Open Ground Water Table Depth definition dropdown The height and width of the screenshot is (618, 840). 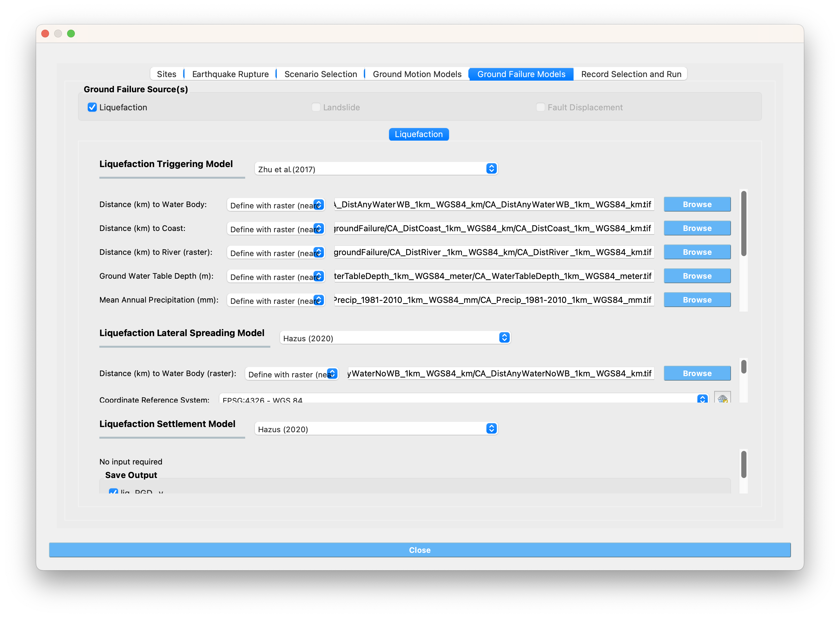coord(276,277)
